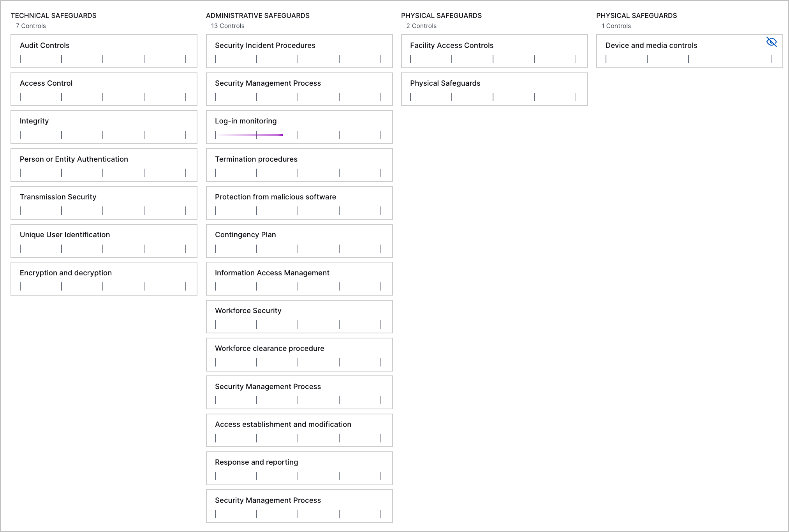Select the Response and reporting card
789x532 pixels.
299,468
